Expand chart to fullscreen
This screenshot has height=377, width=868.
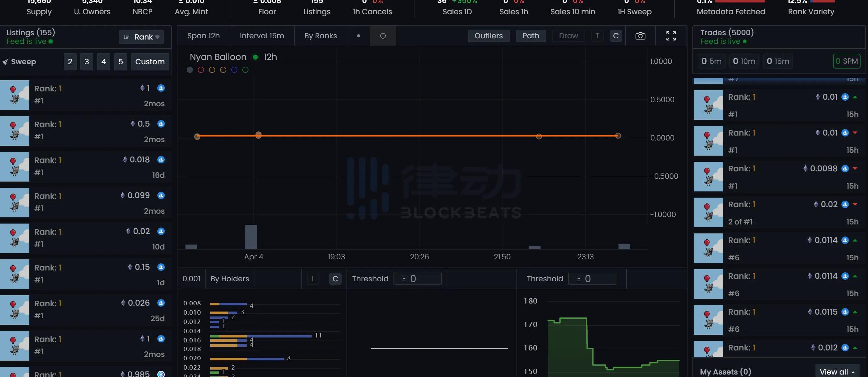[x=671, y=36]
